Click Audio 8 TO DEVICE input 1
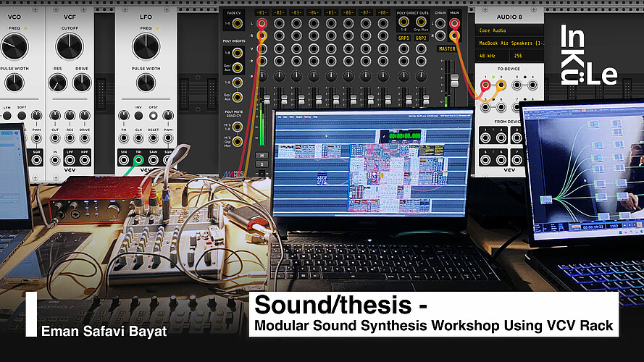Screen dimensions: 644x362 pos(485,85)
